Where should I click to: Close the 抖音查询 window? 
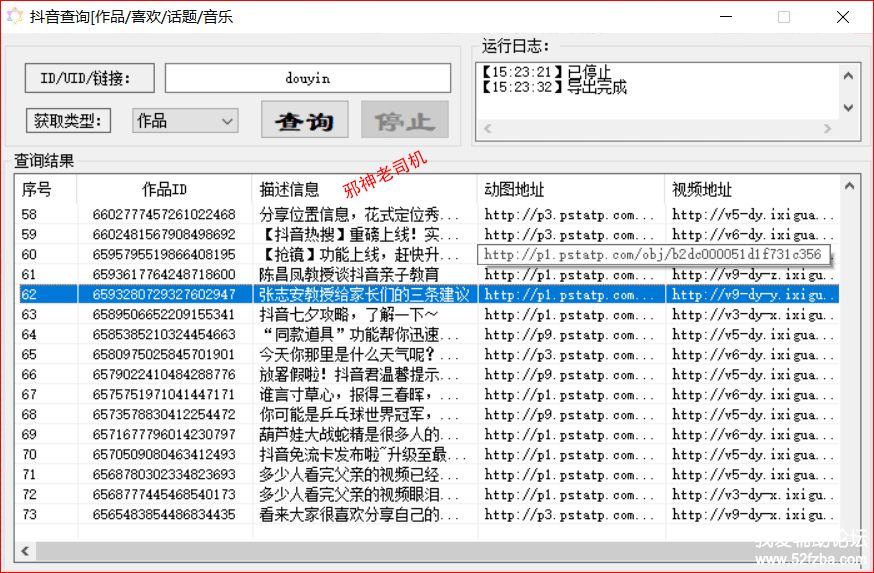pos(843,17)
